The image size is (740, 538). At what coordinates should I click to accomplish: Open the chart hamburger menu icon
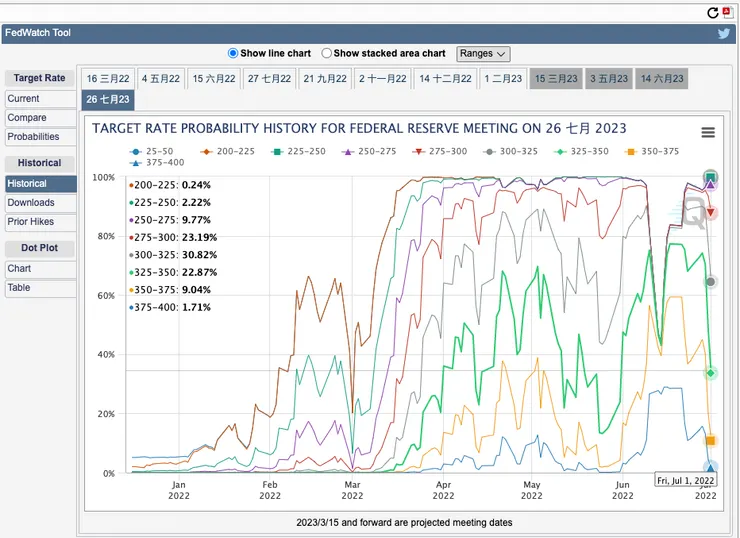coord(708,133)
